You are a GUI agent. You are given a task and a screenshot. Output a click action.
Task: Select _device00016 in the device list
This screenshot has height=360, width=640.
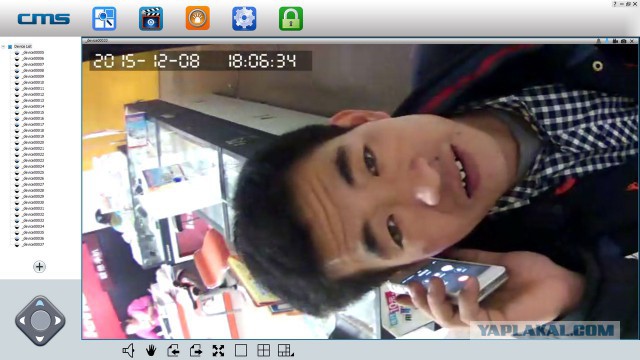coord(33,118)
